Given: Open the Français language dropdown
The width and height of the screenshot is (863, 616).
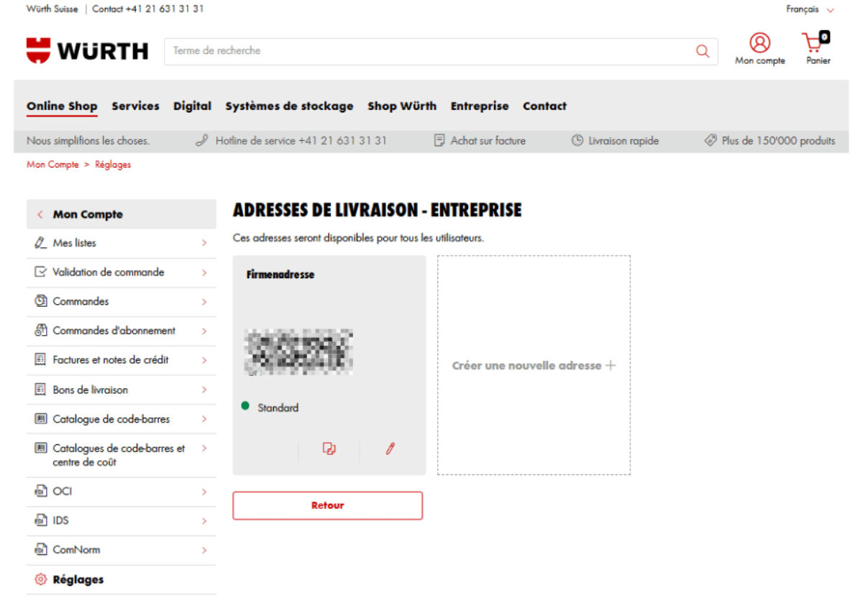Looking at the screenshot, I should [x=810, y=9].
